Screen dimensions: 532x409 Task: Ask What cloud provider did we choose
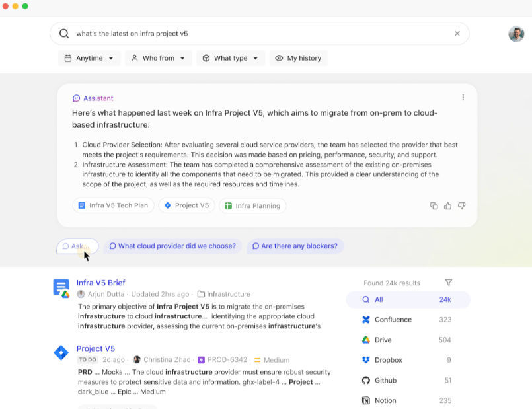pos(172,246)
